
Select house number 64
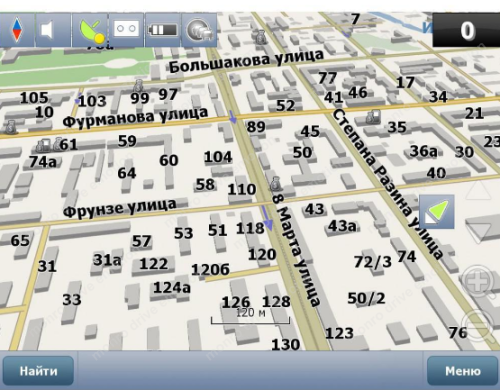(x=127, y=173)
